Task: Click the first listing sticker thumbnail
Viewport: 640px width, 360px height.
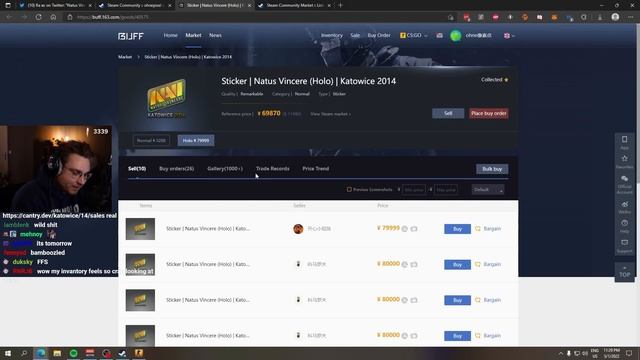Action: tap(140, 229)
